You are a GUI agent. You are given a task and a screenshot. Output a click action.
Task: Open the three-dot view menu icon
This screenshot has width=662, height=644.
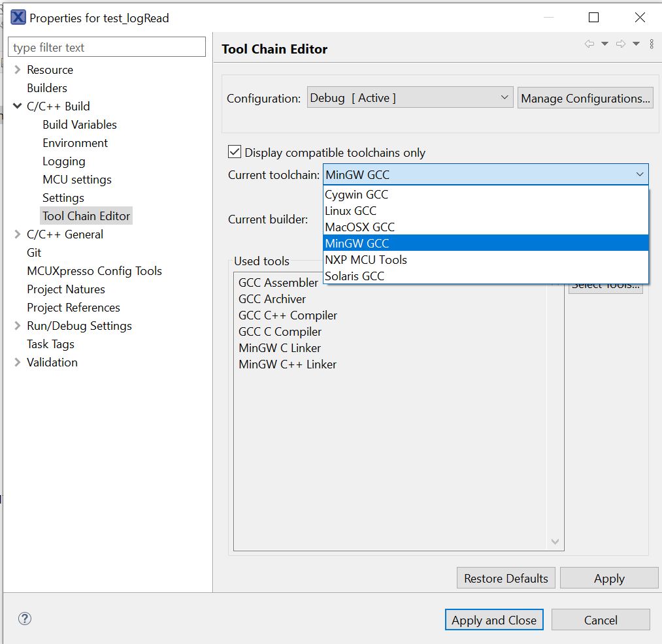click(x=652, y=44)
